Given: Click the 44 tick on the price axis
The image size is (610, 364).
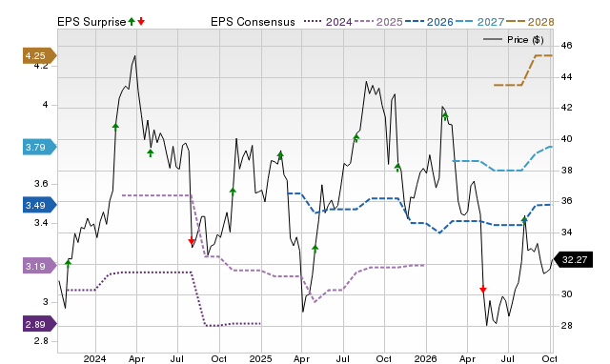Looking at the screenshot, I should (566, 77).
